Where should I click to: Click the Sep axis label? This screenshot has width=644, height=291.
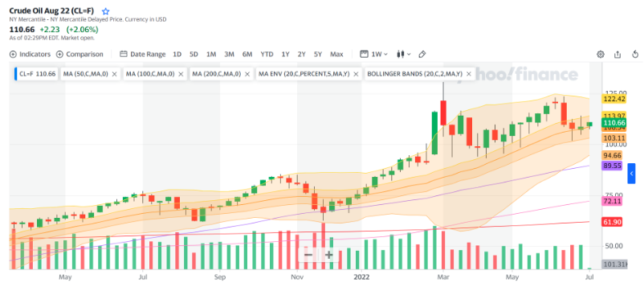(220, 277)
